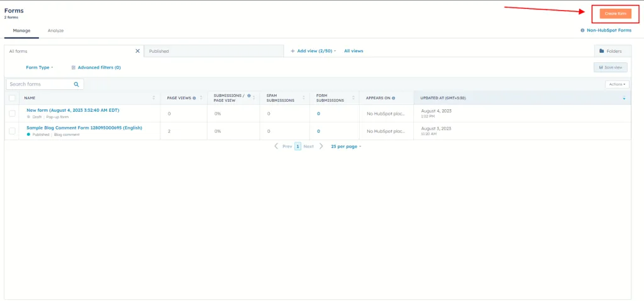
Task: Switch to the Manage tab
Action: pos(21,30)
